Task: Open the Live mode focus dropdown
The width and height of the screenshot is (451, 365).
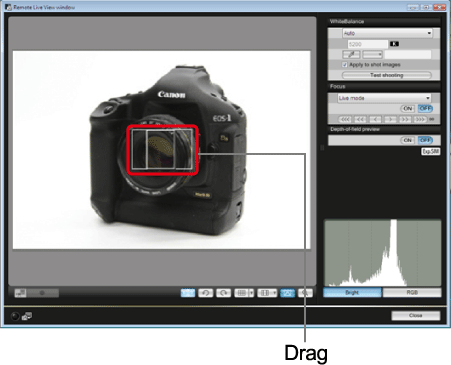Action: [384, 98]
